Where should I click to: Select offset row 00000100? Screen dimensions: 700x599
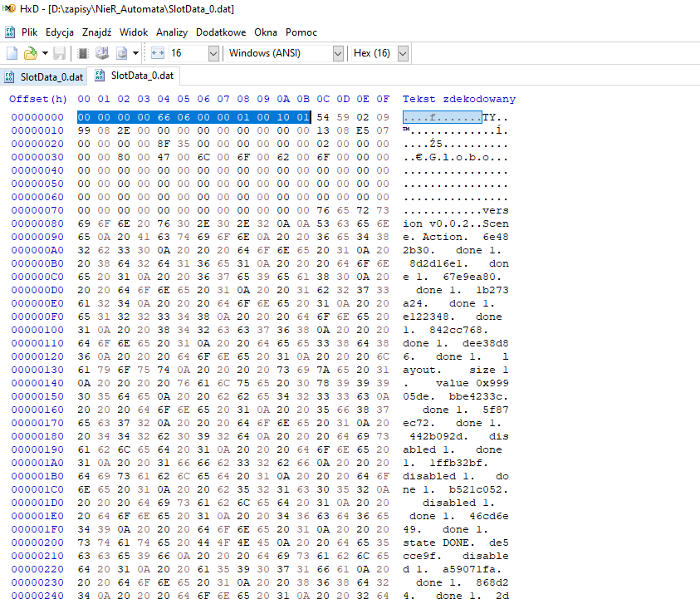coord(37,330)
